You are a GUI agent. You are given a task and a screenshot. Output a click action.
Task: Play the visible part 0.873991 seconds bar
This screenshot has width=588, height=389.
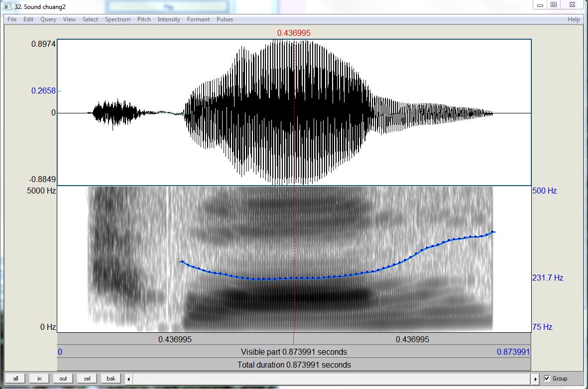[294, 352]
